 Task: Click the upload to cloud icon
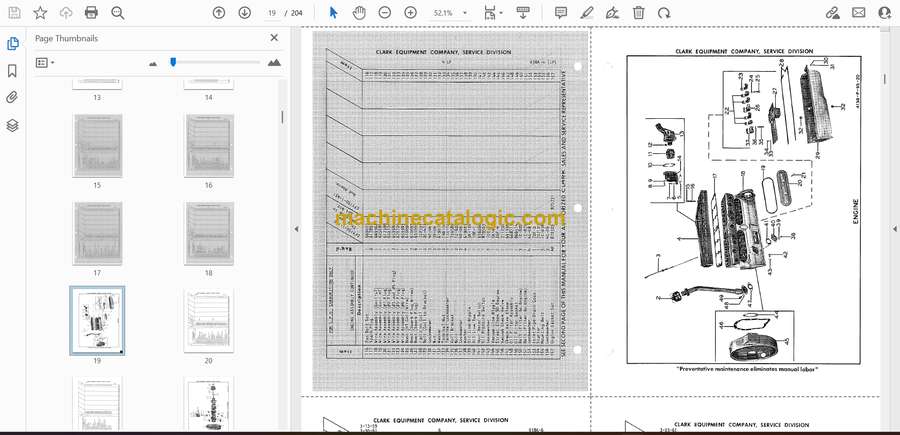[66, 13]
